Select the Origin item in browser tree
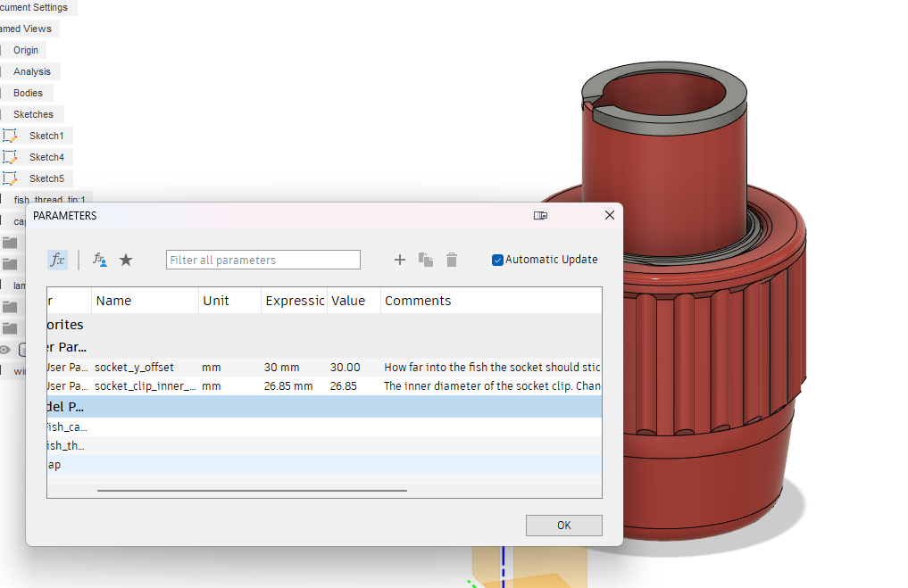The height and width of the screenshot is (588, 908). click(x=26, y=50)
